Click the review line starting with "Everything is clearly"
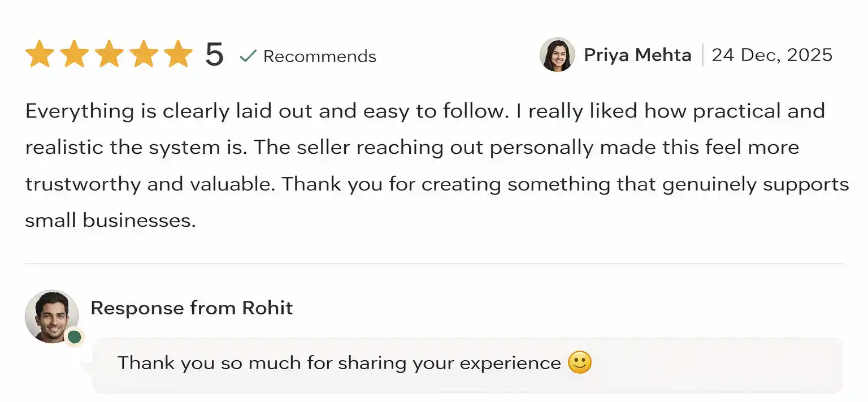868x402 pixels. pos(424,111)
